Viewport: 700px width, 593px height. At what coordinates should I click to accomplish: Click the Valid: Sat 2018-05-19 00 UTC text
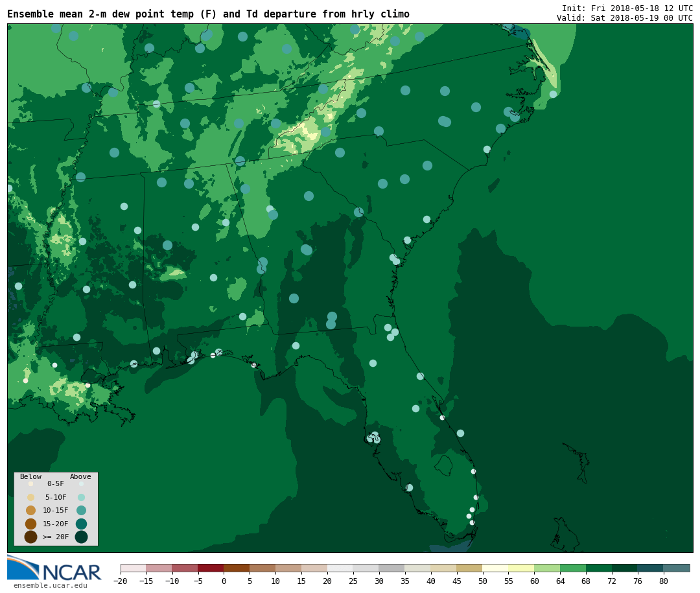[625, 18]
